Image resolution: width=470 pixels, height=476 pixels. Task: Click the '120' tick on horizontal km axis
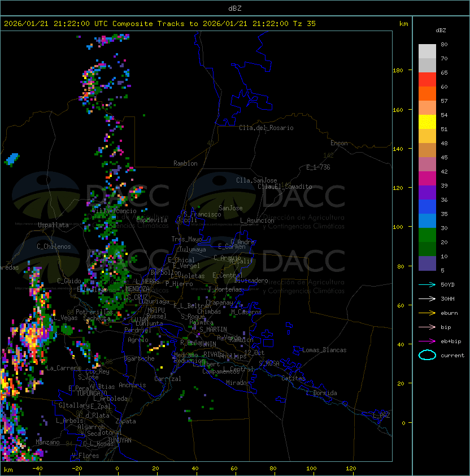tap(351, 469)
